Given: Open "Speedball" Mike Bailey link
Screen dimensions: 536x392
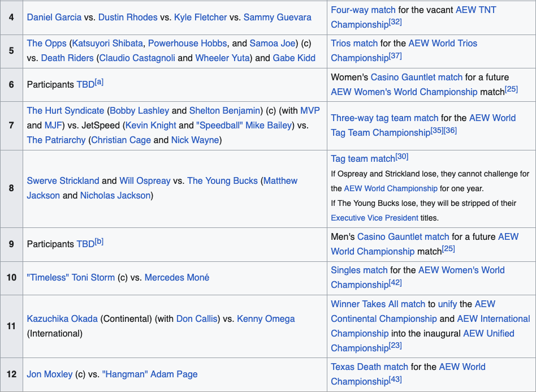Looking at the screenshot, I should [244, 126].
